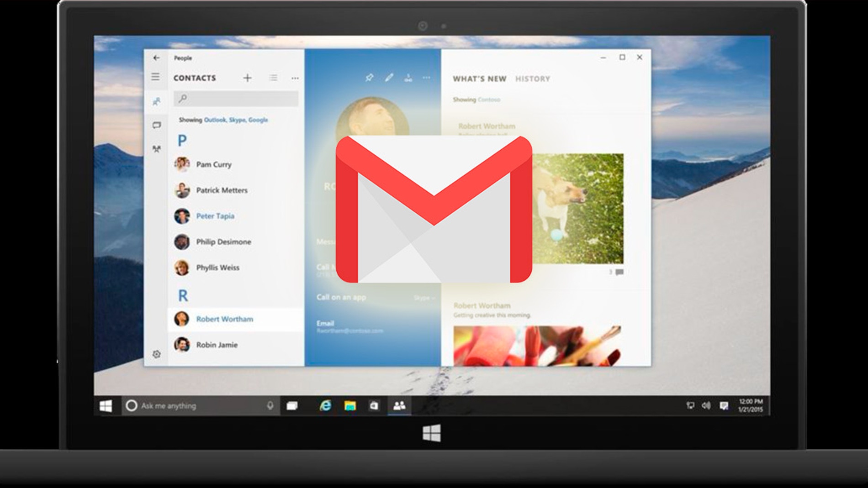
Task: Select contact Peter Tapia
Action: pos(235,216)
